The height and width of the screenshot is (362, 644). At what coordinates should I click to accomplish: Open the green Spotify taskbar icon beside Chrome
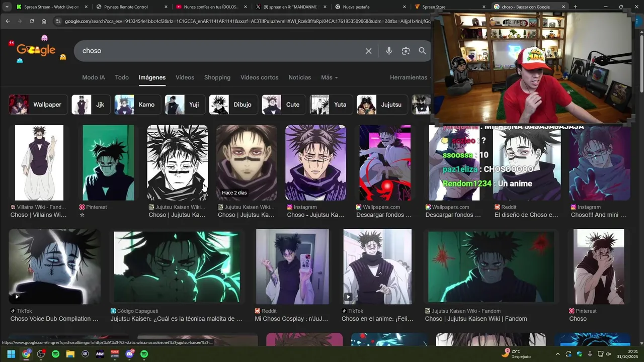pos(56,354)
